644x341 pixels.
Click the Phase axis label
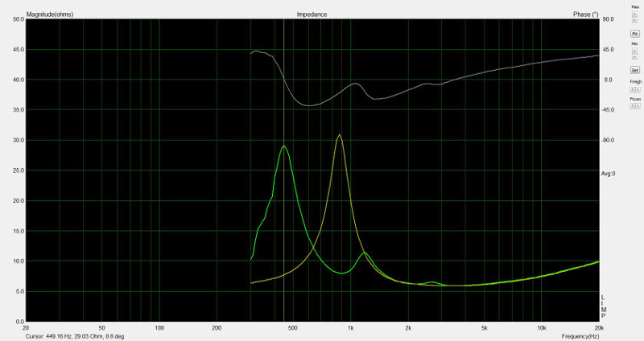tap(584, 14)
